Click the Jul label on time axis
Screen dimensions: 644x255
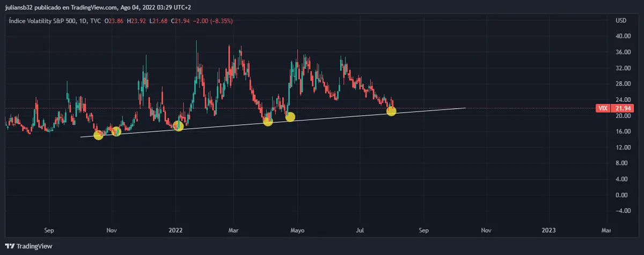pos(360,230)
